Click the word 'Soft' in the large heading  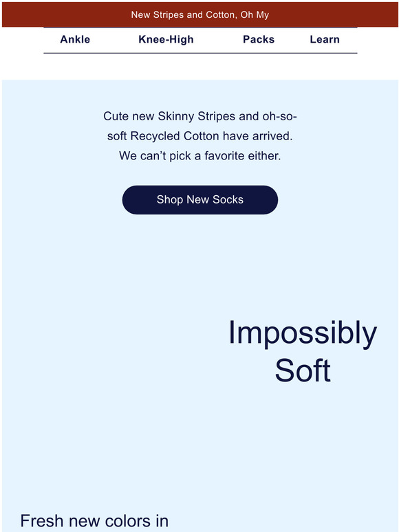click(x=303, y=370)
